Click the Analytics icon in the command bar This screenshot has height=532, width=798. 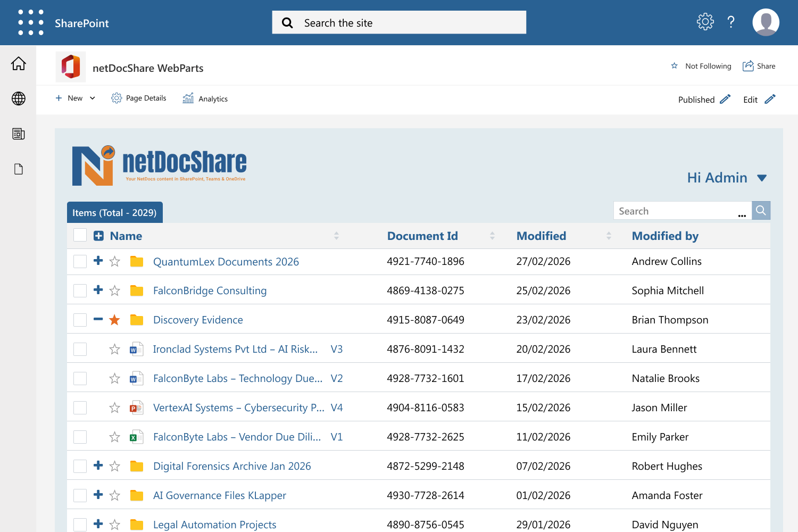188,98
